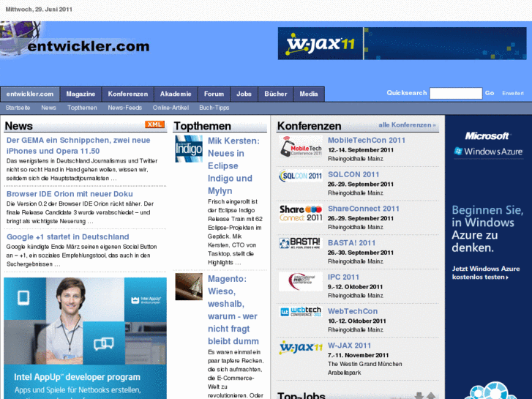
Task: Open the ShareConnect 2011 title link
Action: pos(364,209)
